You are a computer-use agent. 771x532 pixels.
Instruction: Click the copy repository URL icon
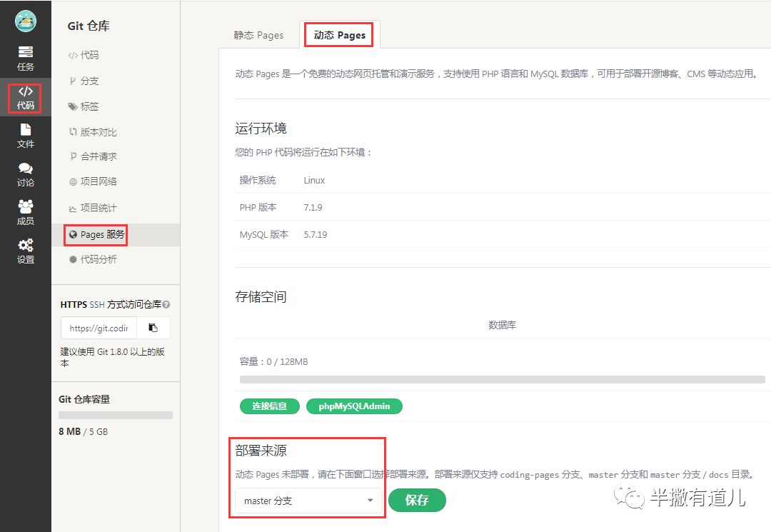click(153, 328)
